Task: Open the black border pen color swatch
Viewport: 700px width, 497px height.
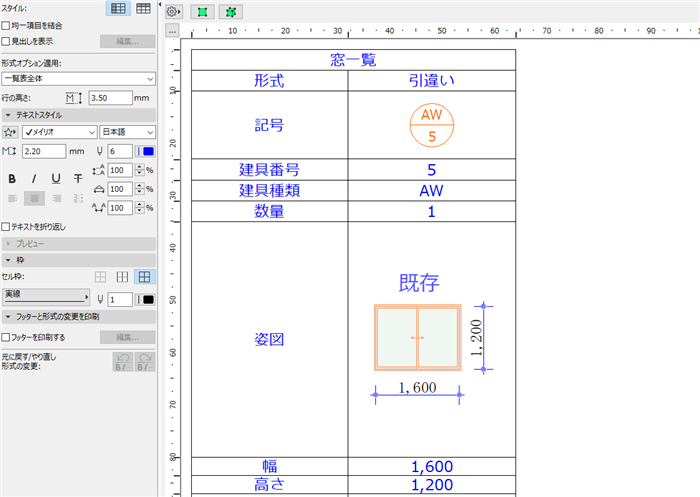Action: [145, 300]
